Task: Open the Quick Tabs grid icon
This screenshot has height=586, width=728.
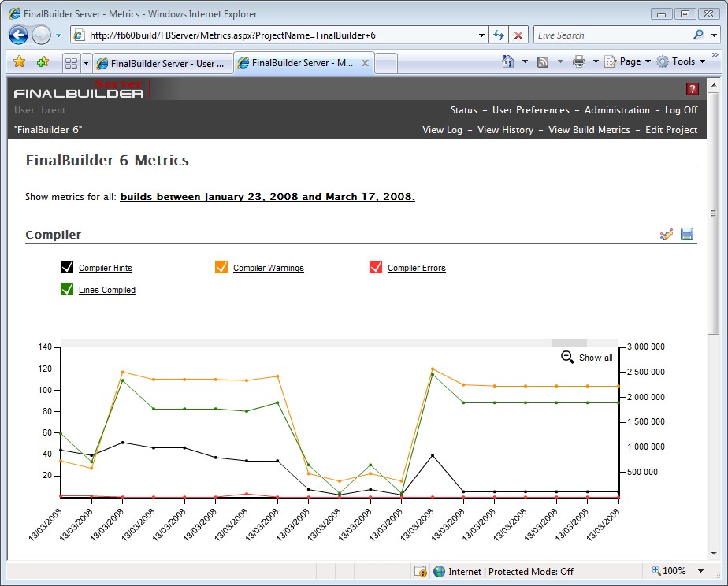Action: coord(72,63)
